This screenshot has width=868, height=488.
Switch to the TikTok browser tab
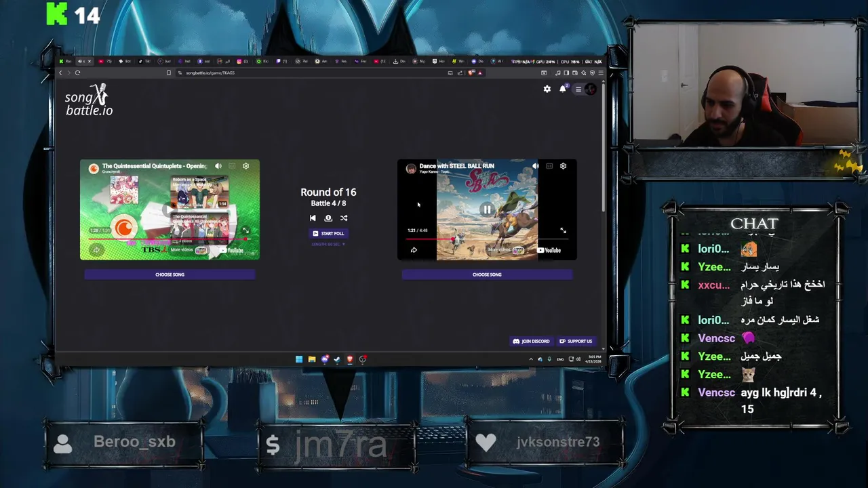point(145,62)
